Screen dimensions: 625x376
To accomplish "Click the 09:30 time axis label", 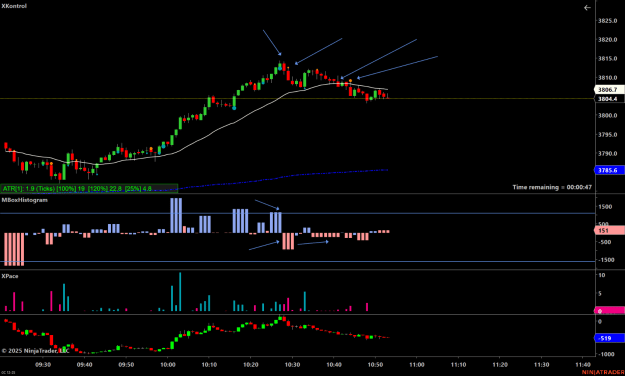I will [43, 365].
